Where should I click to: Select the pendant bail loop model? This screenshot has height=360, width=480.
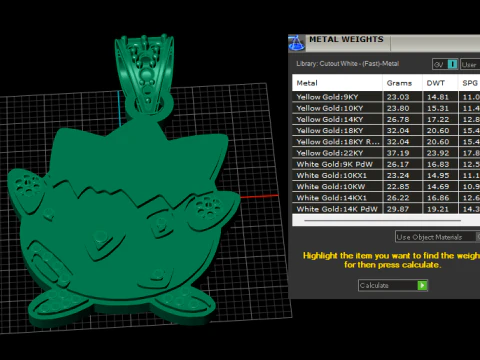point(144,75)
